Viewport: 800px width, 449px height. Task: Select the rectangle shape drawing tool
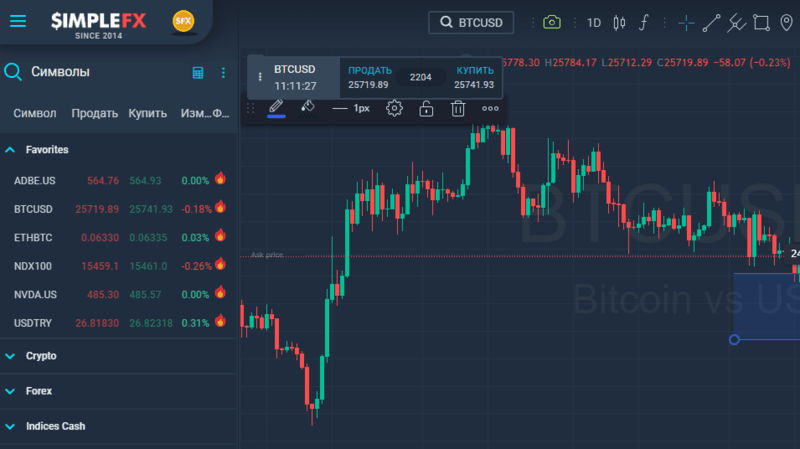pos(761,23)
